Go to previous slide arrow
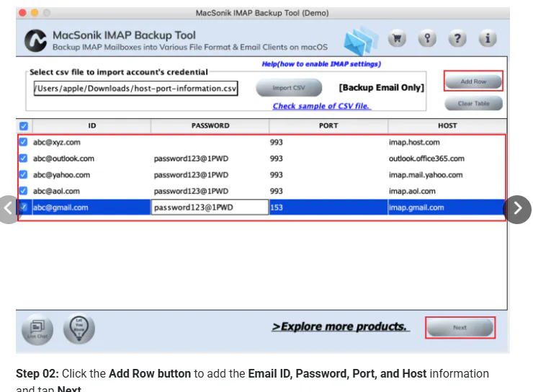533x392 pixels. pos(8,209)
